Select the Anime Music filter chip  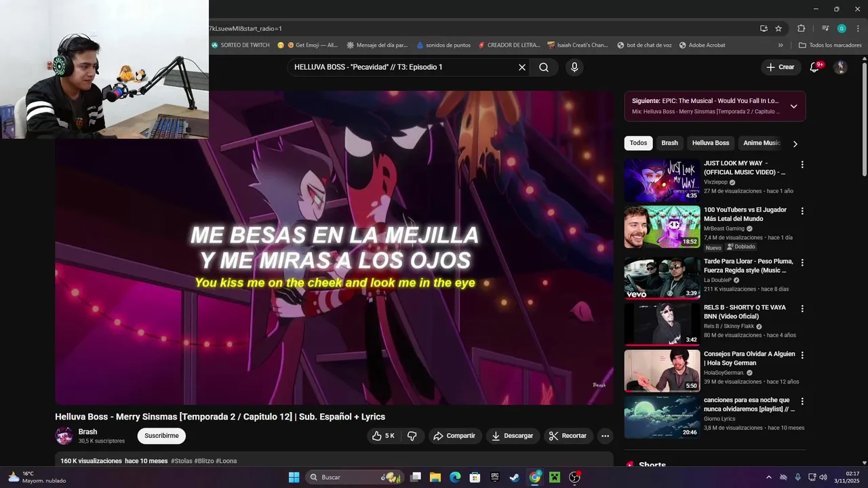762,143
